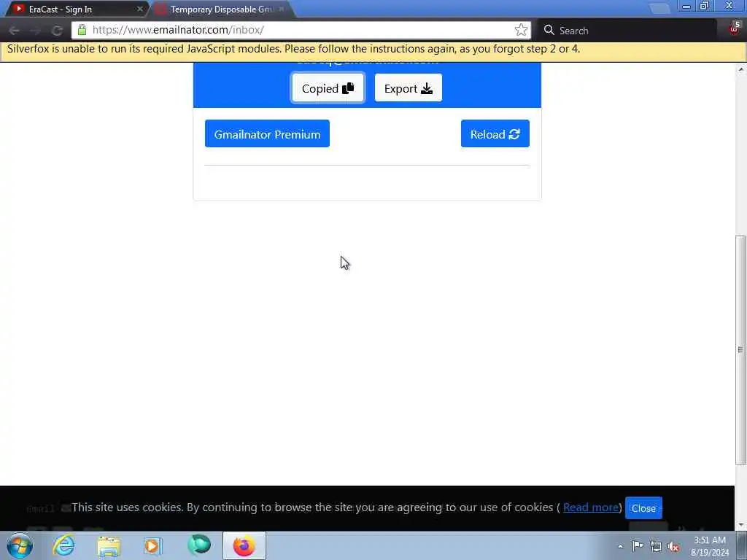Minimize the browser window
The width and height of the screenshot is (747, 560).
click(686, 6)
